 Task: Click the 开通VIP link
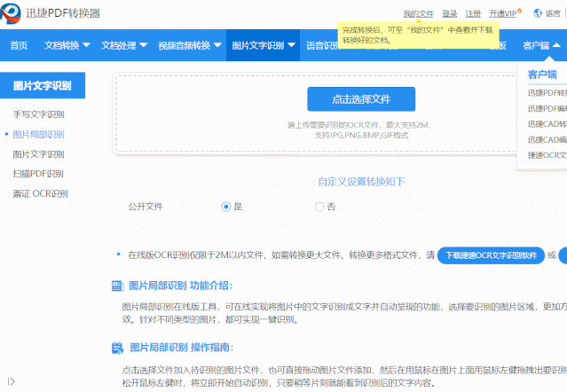502,13
